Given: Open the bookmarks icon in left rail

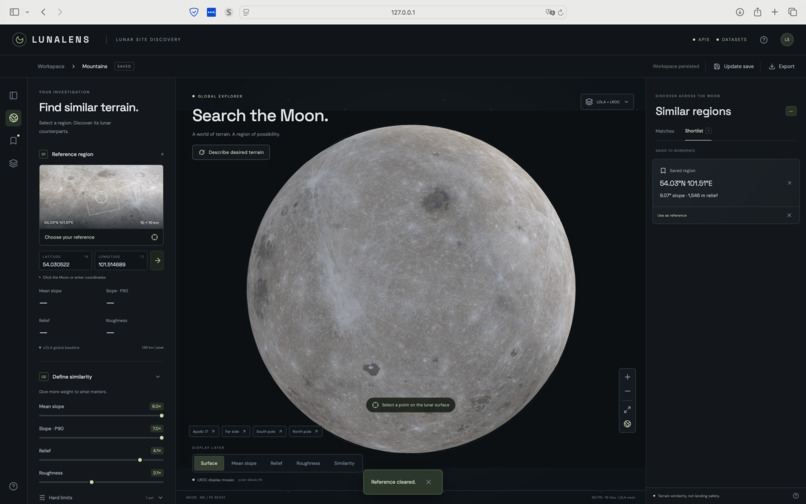Looking at the screenshot, I should (13, 140).
